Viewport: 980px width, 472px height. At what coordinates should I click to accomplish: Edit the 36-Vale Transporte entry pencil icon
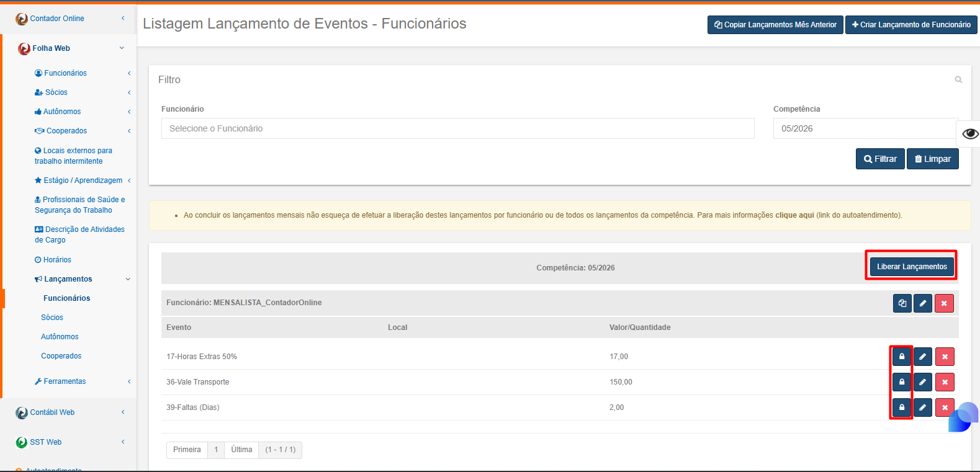(x=923, y=382)
